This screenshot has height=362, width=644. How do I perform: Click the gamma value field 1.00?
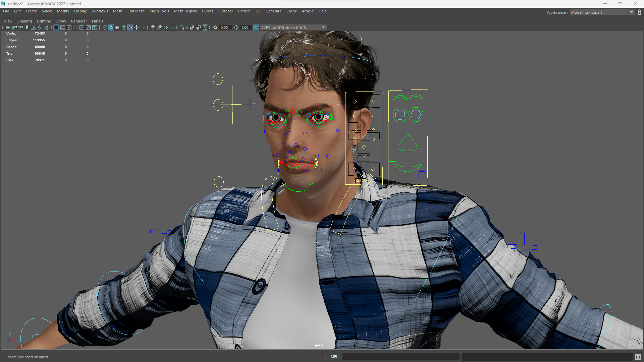tap(245, 27)
